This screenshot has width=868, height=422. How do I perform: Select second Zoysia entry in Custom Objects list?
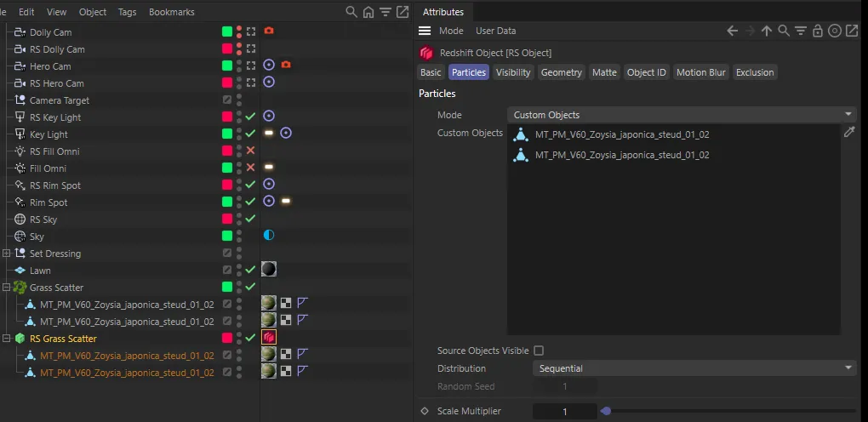[x=622, y=155]
